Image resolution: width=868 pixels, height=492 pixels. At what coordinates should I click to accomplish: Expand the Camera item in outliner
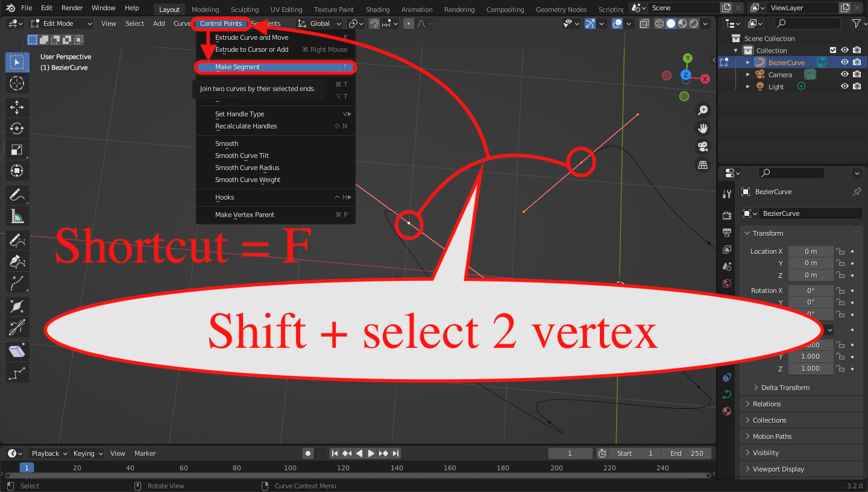pyautogui.click(x=748, y=74)
